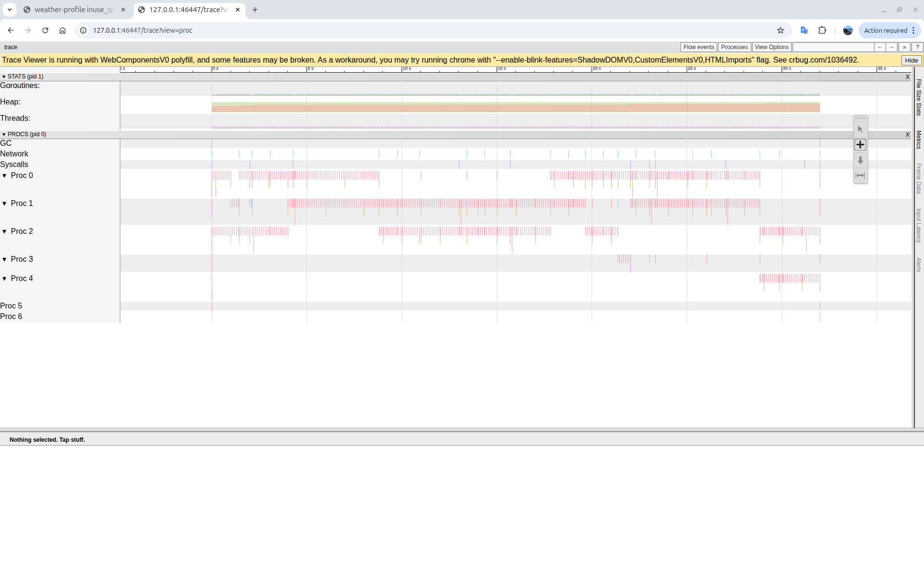924x564 pixels.
Task: Select the arrow selection tool in the trace toolbox
Action: tap(860, 129)
